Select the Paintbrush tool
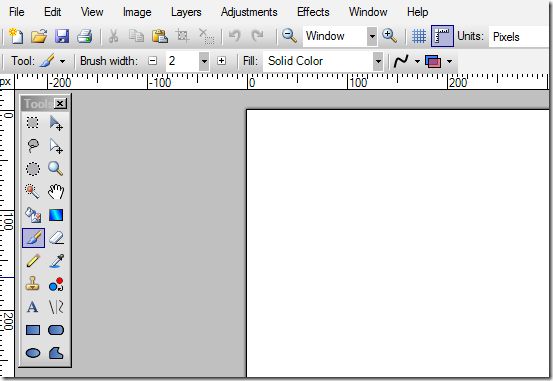The image size is (553, 381). (34, 238)
